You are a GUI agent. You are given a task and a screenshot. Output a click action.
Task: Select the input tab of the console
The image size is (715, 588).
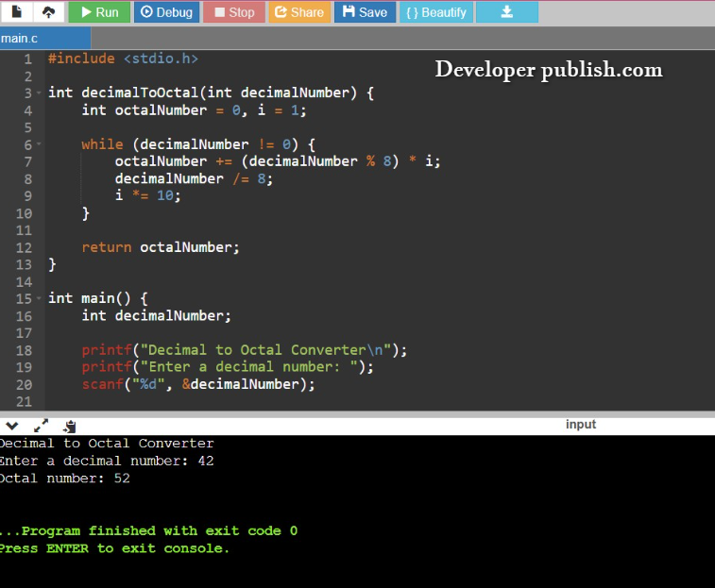[580, 425]
